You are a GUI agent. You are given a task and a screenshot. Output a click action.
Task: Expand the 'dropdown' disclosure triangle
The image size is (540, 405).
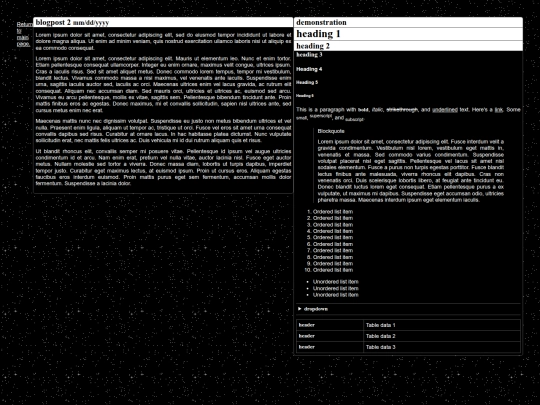300,309
